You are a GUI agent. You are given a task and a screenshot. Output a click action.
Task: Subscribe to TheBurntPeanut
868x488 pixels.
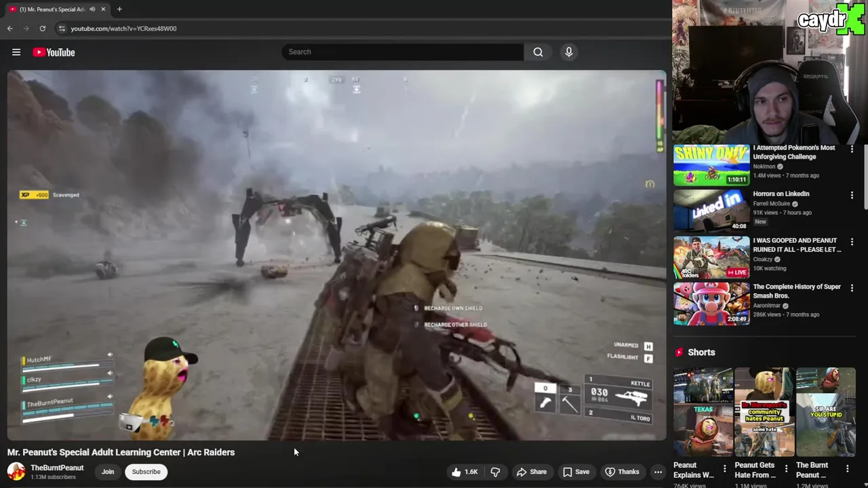[146, 472]
